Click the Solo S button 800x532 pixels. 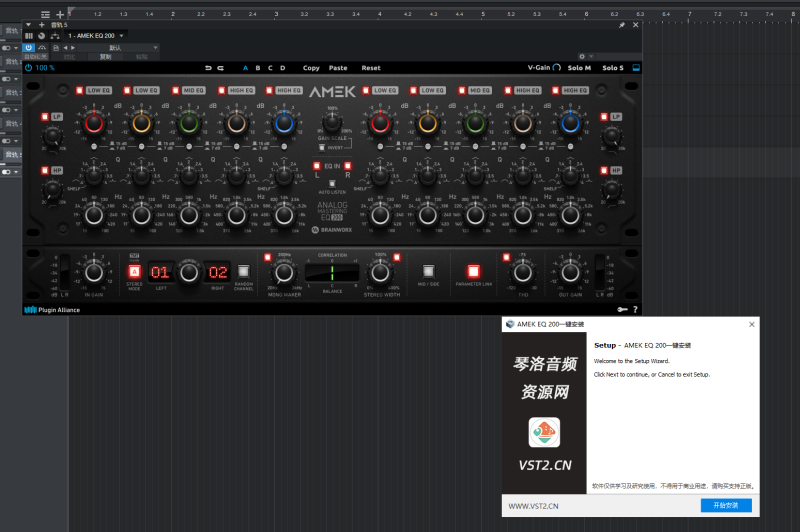click(x=613, y=68)
